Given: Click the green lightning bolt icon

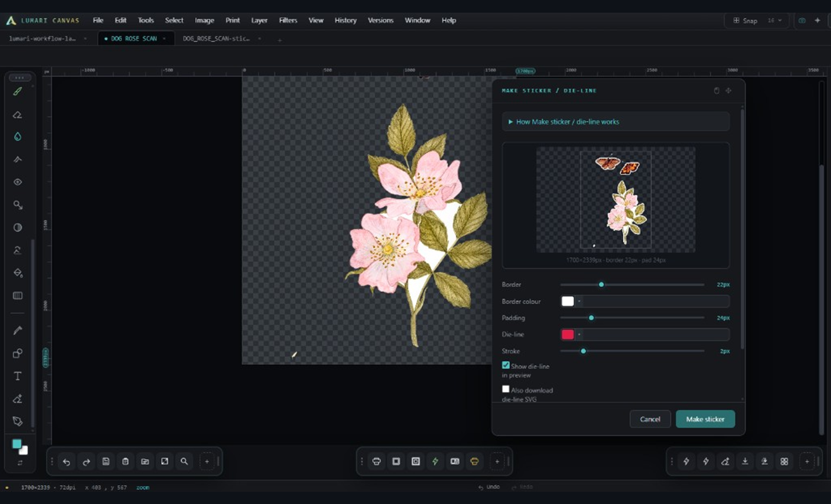Looking at the screenshot, I should pos(435,462).
